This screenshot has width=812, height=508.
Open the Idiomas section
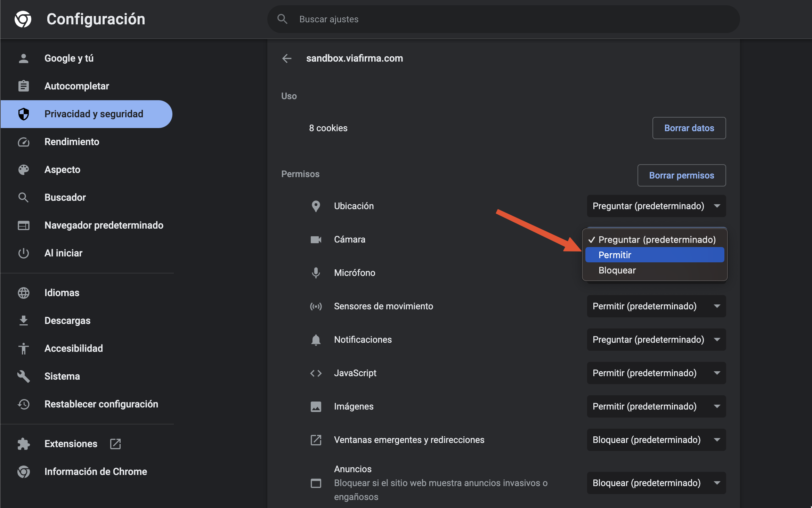[87, 293]
